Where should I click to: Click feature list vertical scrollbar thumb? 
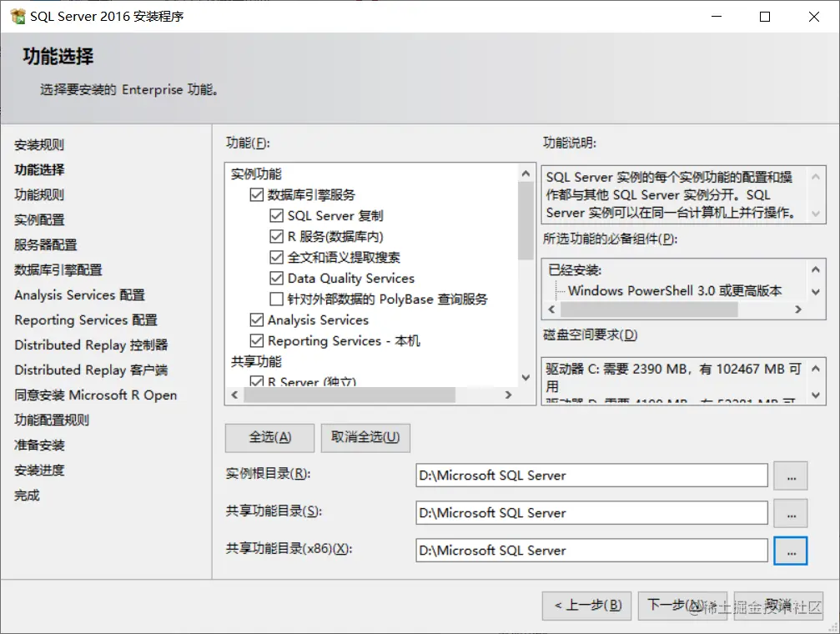click(x=526, y=220)
